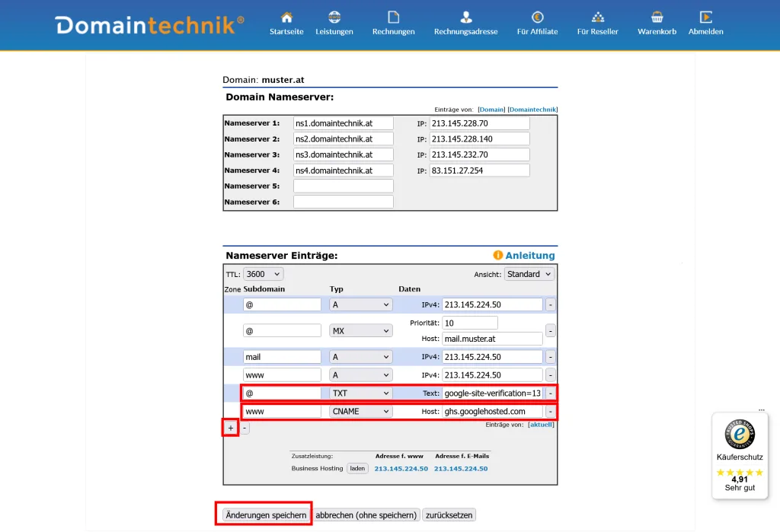
Task: Expand the TTL 3600 dropdown
Action: [x=263, y=274]
